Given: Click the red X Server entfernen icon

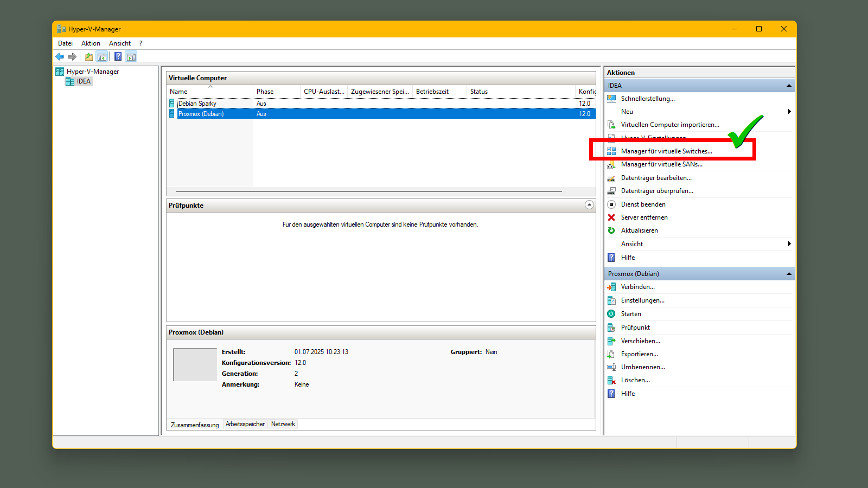Looking at the screenshot, I should (x=611, y=217).
